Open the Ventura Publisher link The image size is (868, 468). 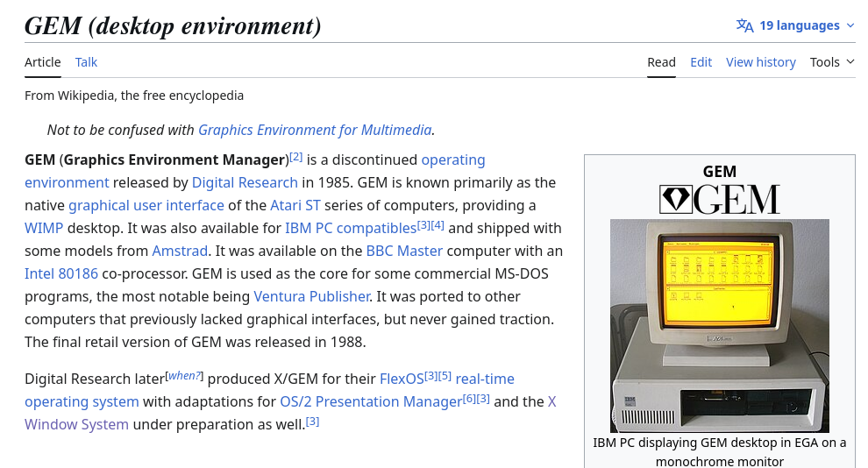(312, 296)
